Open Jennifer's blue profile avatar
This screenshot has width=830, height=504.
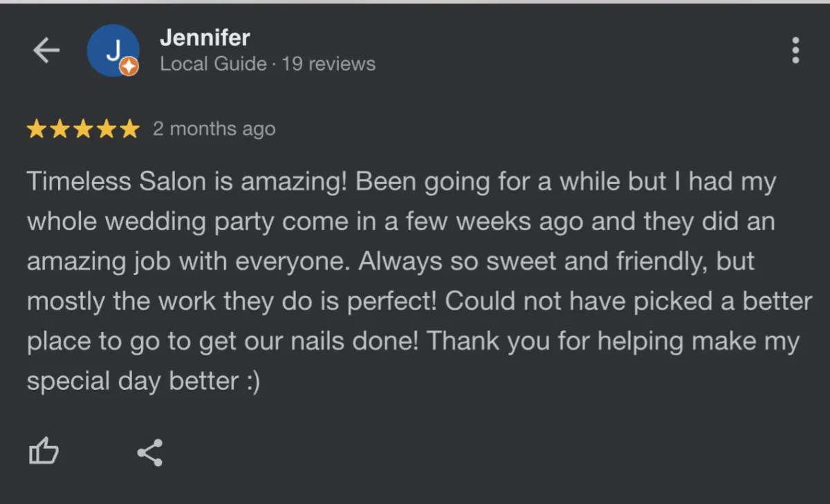coord(113,50)
